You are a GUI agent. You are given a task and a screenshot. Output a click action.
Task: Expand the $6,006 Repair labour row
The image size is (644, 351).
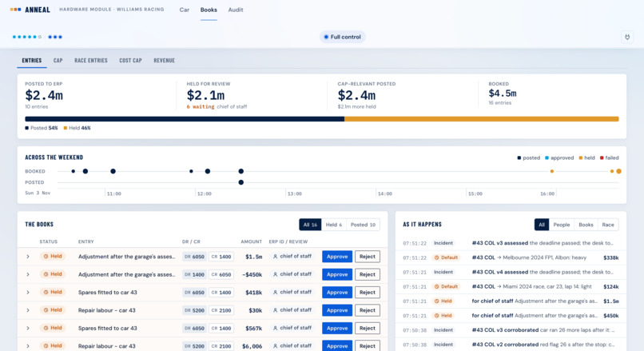pyautogui.click(x=28, y=346)
